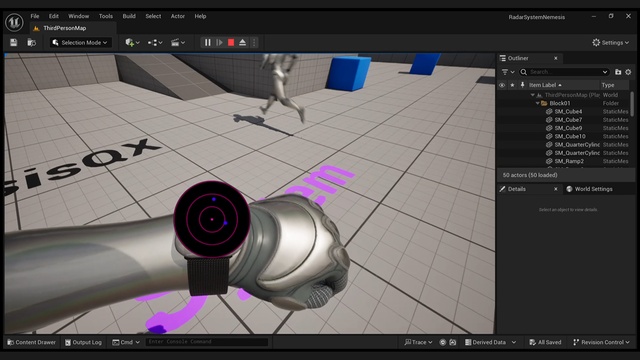Click the new folder icon in Outliner
This screenshot has height=360, width=640.
[x=618, y=72]
